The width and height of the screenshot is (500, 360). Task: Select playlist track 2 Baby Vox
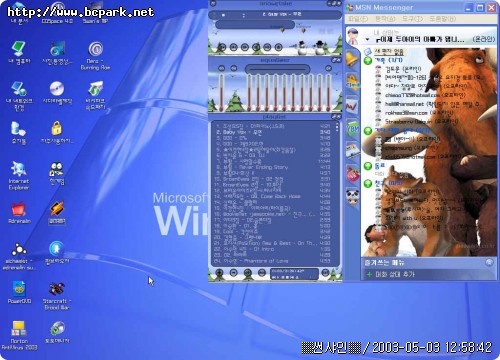273,132
